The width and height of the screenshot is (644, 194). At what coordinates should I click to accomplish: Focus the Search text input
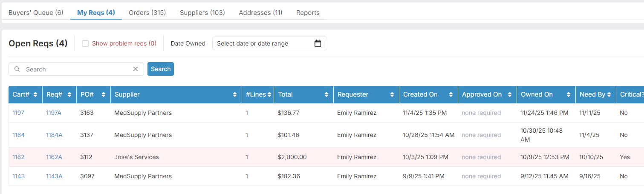tap(77, 69)
